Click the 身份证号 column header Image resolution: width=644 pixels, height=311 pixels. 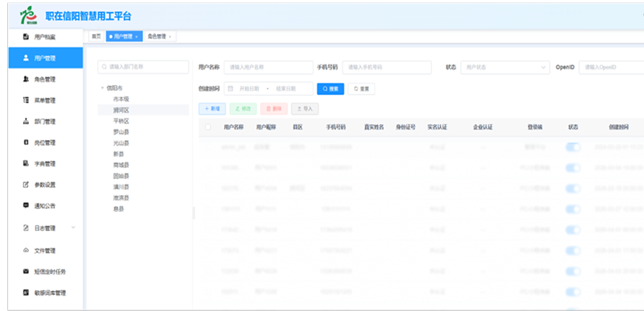pos(405,127)
